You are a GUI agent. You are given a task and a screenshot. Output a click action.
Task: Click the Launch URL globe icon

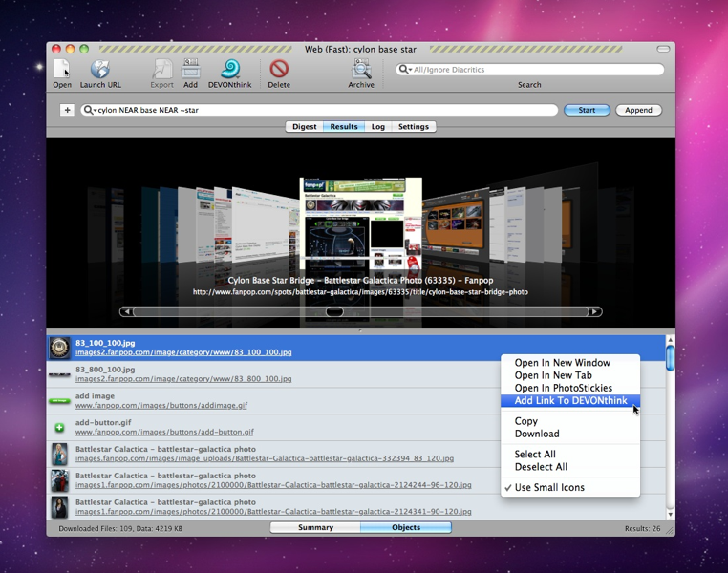coord(100,70)
